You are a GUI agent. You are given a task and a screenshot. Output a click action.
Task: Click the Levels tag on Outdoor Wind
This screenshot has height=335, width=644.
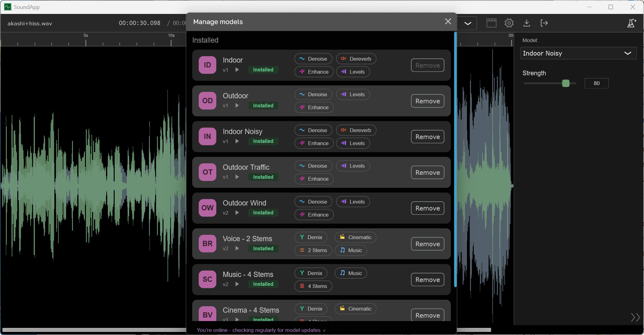coord(353,202)
